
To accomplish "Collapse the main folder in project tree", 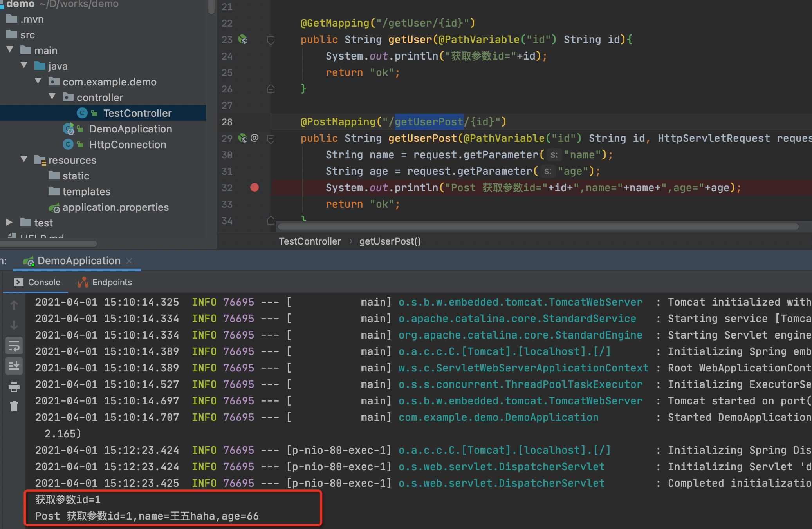I will click(x=10, y=50).
